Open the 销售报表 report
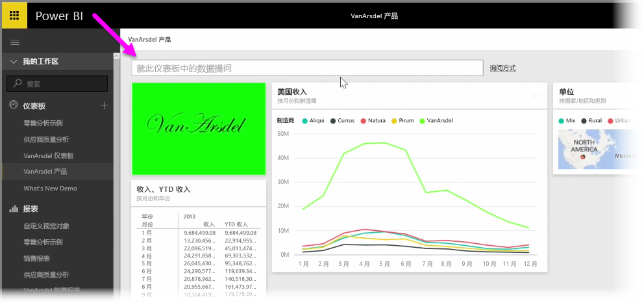The width and height of the screenshot is (644, 303). pos(36,259)
